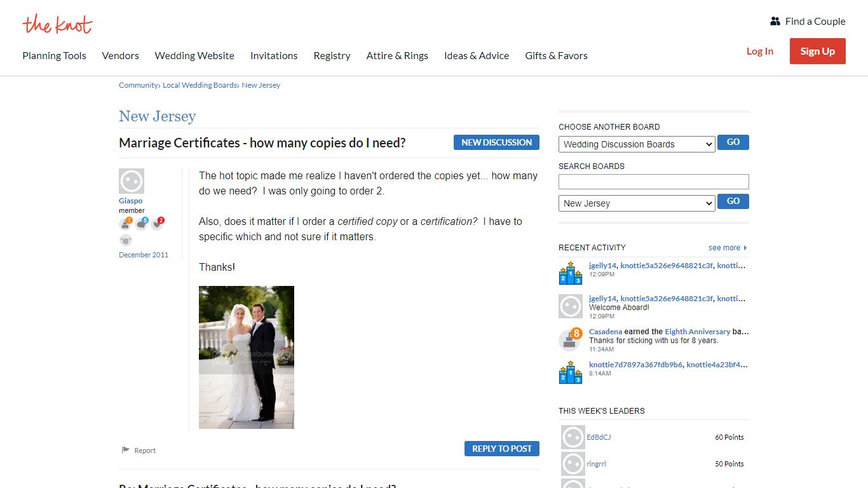The width and height of the screenshot is (868, 488).
Task: Open the New Jersey board dropdown
Action: tap(637, 203)
